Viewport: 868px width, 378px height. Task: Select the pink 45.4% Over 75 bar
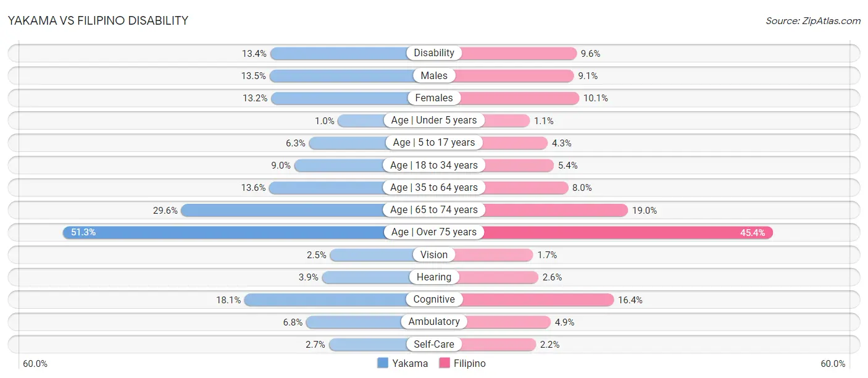[x=627, y=232]
